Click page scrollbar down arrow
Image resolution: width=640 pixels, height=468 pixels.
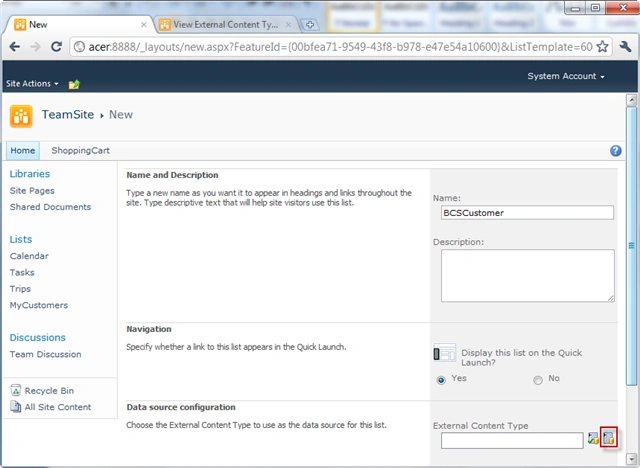click(631, 458)
